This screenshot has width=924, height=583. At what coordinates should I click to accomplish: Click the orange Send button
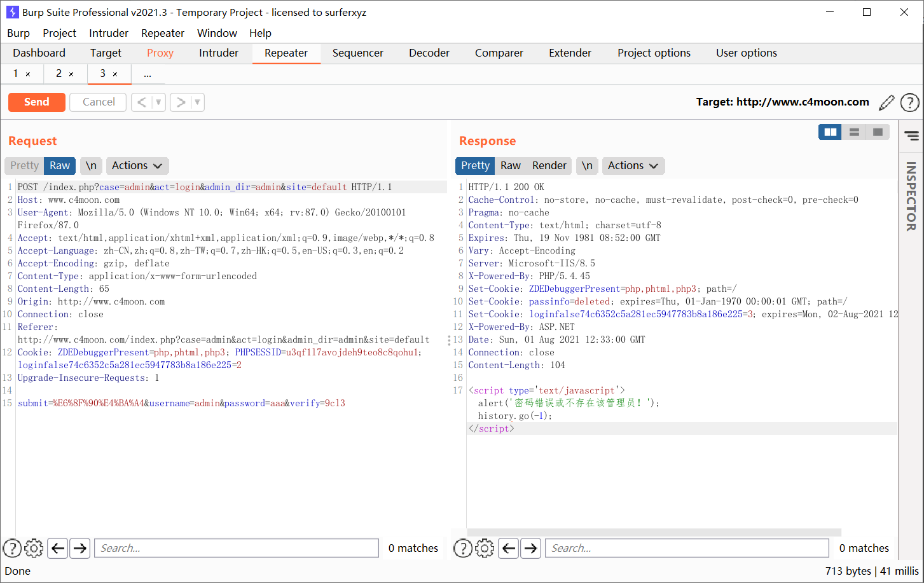click(37, 102)
